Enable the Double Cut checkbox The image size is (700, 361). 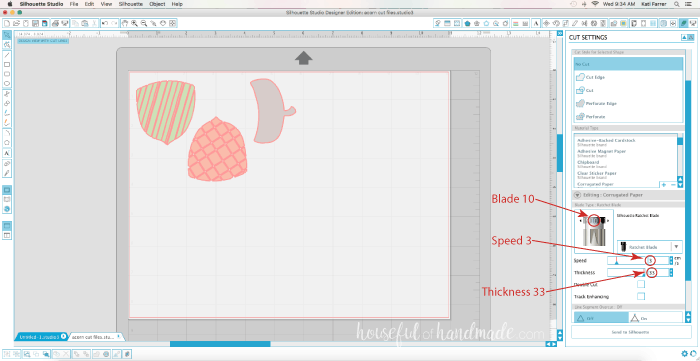coord(641,284)
